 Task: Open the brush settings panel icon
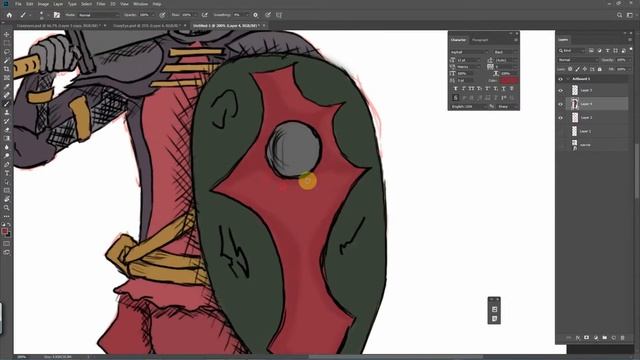pos(57,15)
